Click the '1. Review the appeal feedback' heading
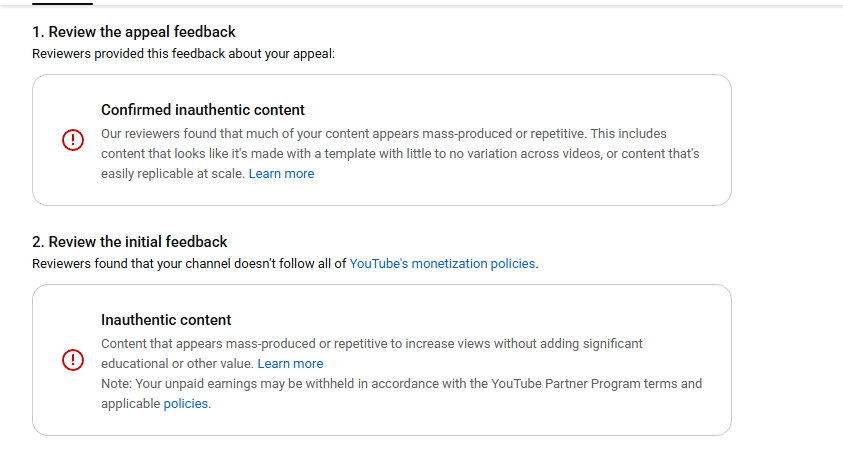Image resolution: width=843 pixels, height=463 pixels. click(x=134, y=32)
